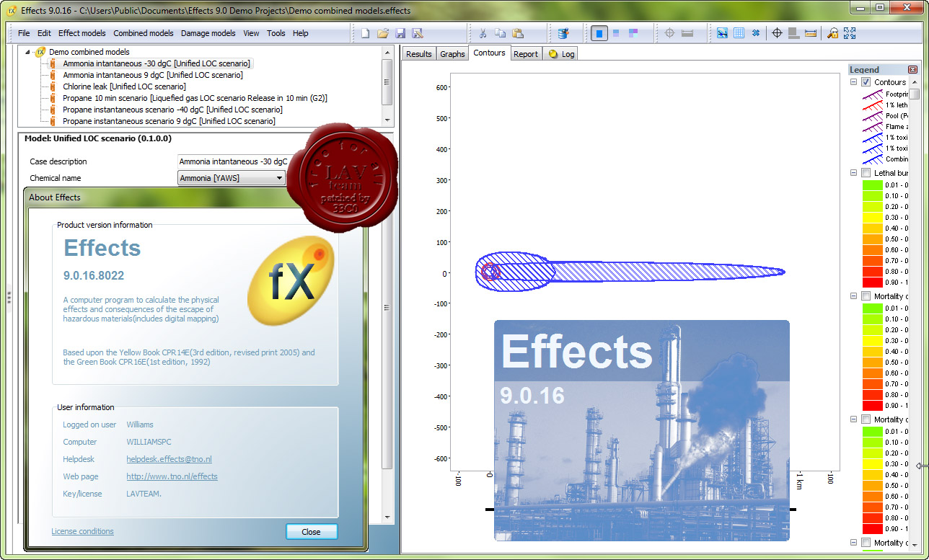Close the Legend panel
This screenshot has width=929, height=560.
coord(912,69)
